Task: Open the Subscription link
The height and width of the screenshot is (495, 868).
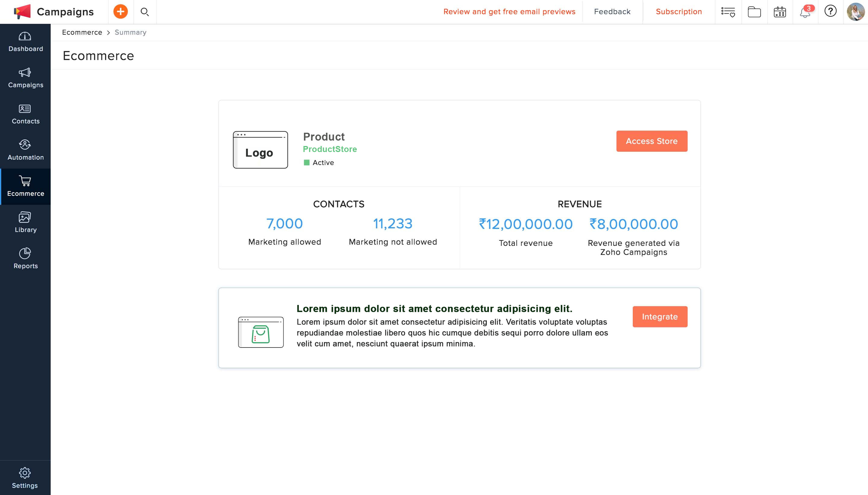Action: [679, 11]
